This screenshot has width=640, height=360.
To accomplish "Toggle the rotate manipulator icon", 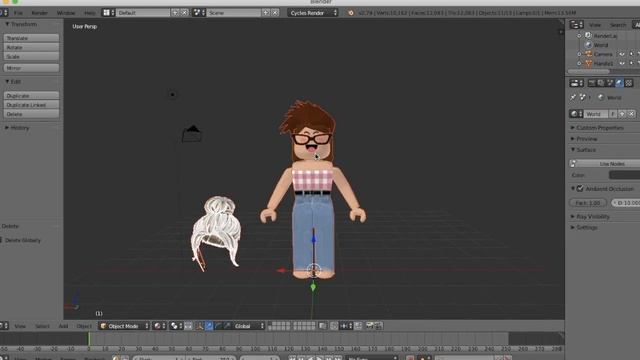I will click(x=218, y=326).
